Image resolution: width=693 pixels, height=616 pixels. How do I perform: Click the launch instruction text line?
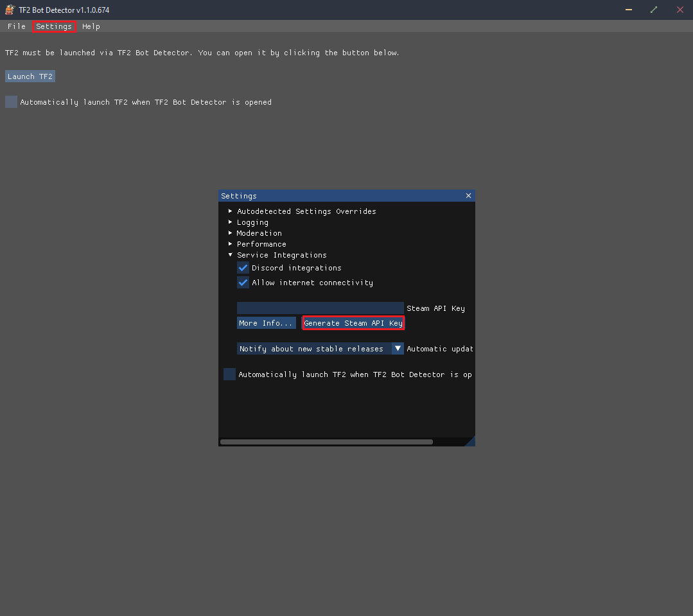point(202,53)
